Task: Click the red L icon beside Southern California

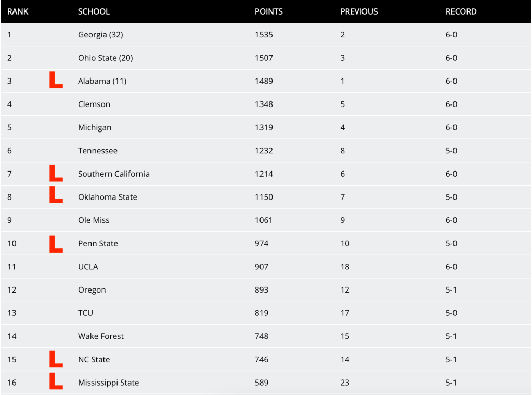Action: coord(56,174)
